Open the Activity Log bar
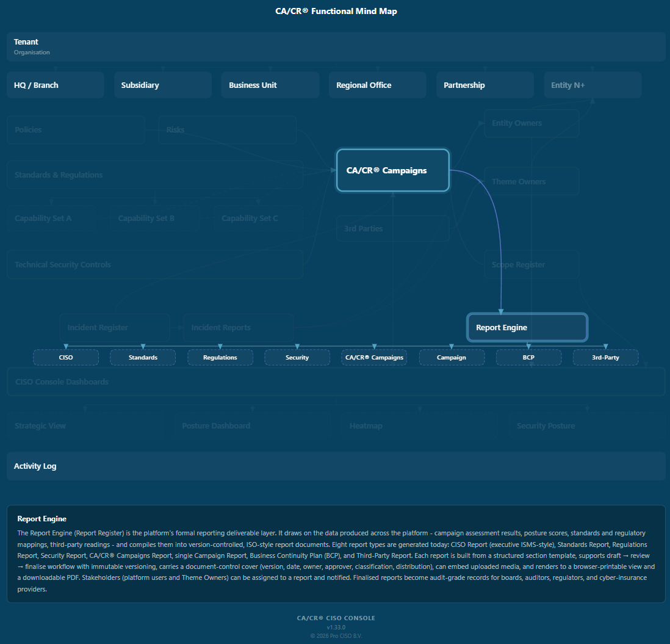670x644 pixels. [x=336, y=466]
